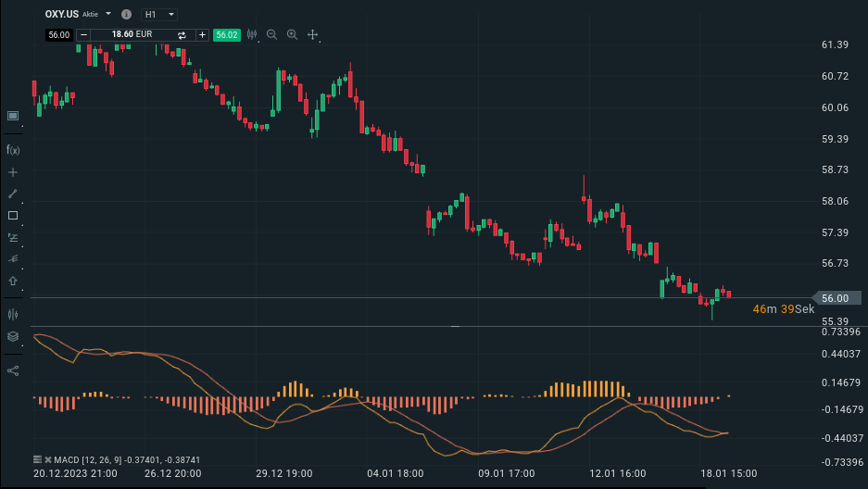This screenshot has height=489, width=868.
Task: Open the f(x) indicators menu
Action: (13, 150)
